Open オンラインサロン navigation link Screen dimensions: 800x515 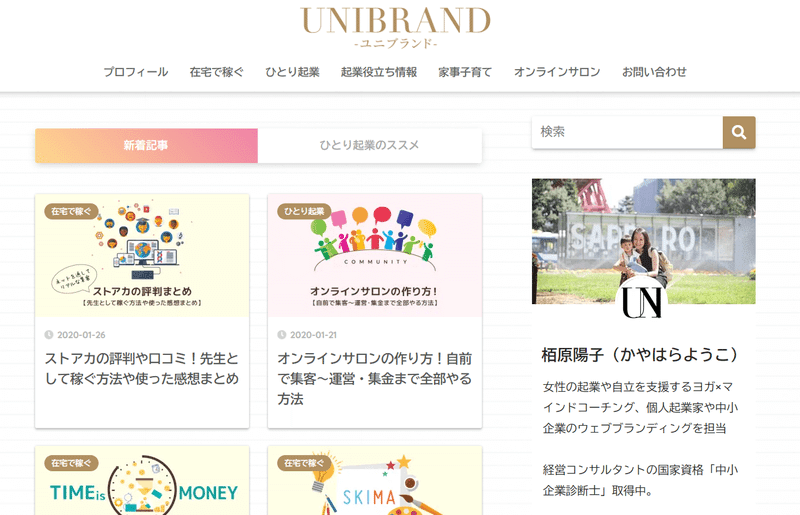(557, 72)
